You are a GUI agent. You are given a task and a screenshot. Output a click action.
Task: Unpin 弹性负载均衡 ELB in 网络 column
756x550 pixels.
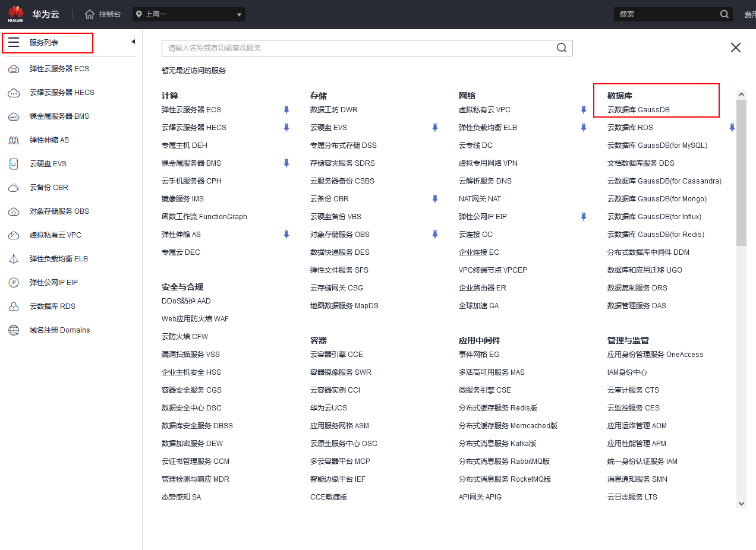(x=584, y=128)
